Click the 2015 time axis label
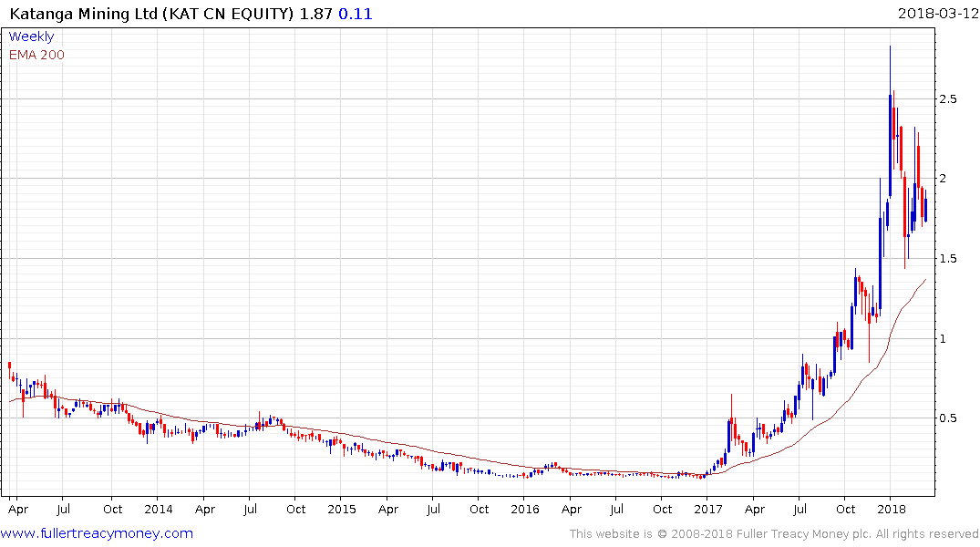980x547 pixels. [x=341, y=510]
